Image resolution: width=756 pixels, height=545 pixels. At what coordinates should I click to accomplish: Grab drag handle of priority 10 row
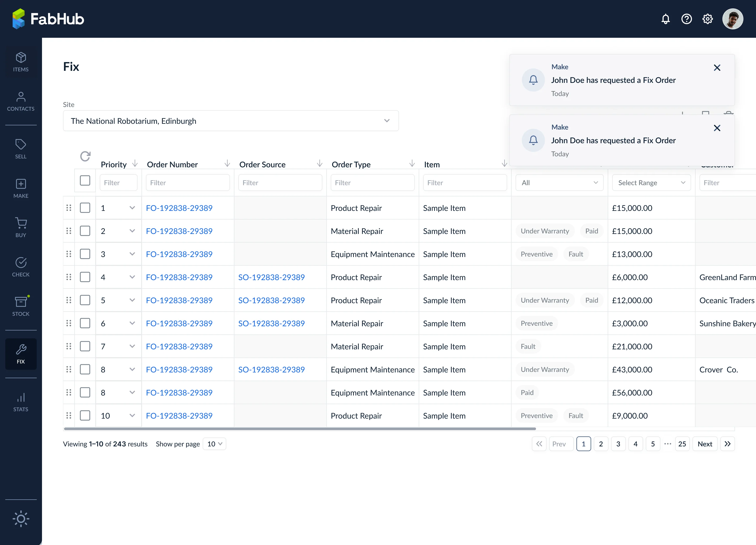(69, 416)
